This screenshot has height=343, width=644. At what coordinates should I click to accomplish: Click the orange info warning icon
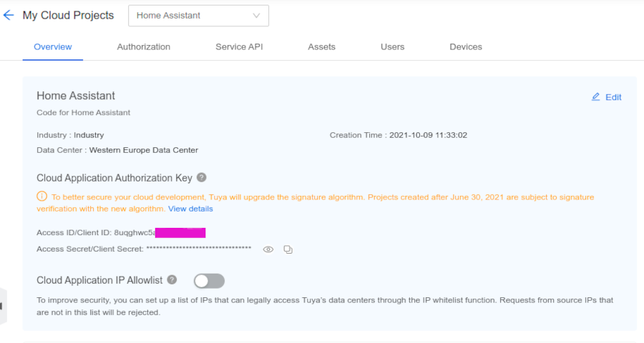(42, 197)
